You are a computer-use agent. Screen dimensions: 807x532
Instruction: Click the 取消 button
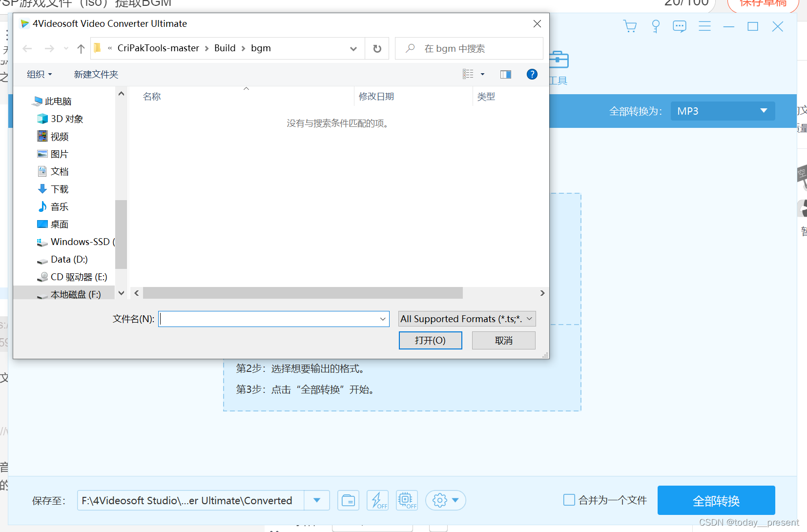pos(503,340)
